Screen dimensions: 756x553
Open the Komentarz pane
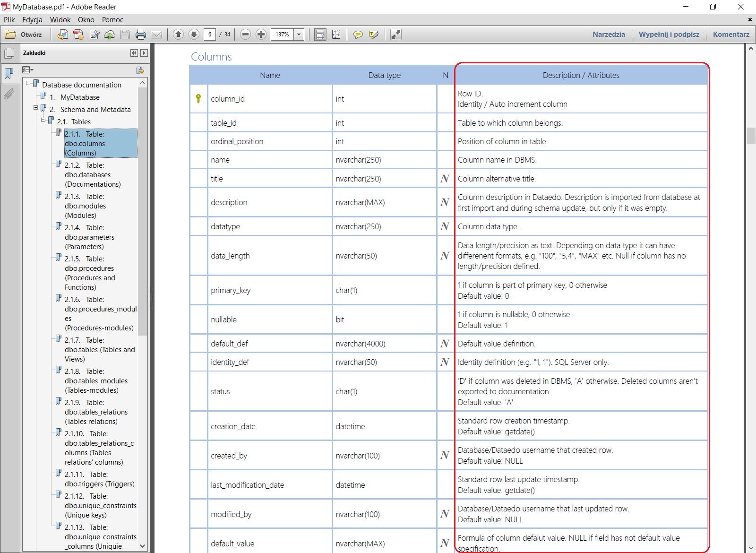point(730,35)
